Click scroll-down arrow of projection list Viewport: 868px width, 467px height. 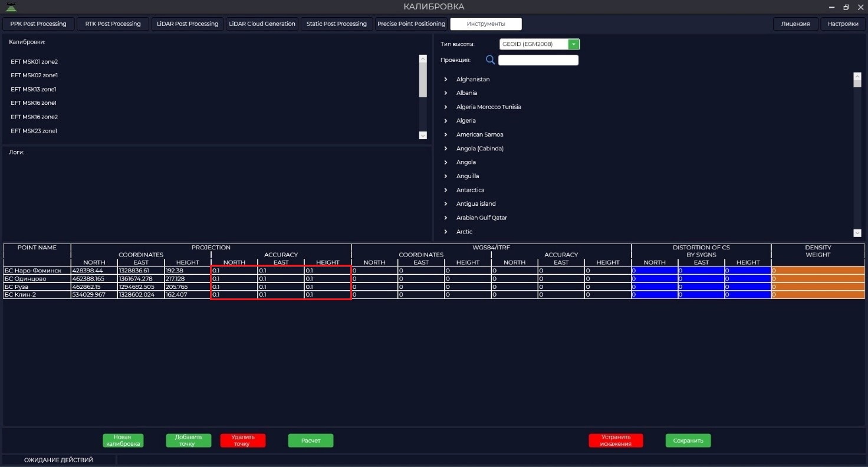(x=857, y=233)
